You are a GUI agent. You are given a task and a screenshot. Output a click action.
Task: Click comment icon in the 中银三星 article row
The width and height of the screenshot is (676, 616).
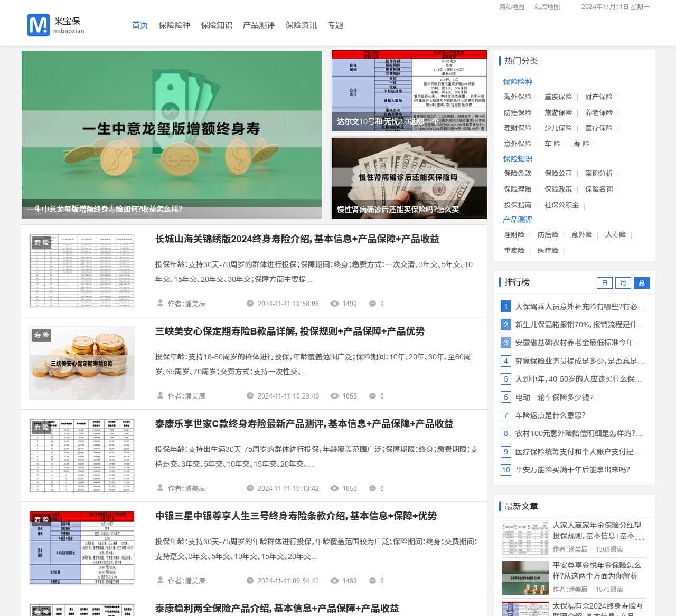tap(372, 581)
